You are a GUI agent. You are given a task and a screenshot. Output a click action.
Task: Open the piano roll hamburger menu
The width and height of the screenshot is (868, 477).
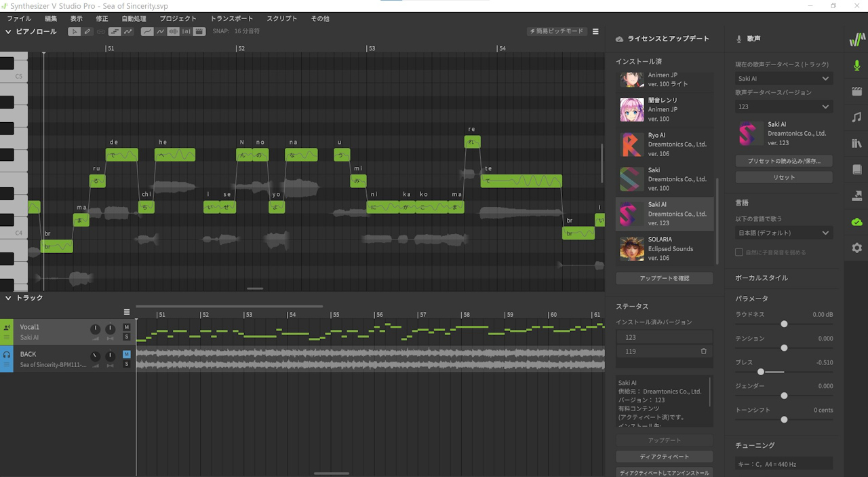click(x=595, y=31)
